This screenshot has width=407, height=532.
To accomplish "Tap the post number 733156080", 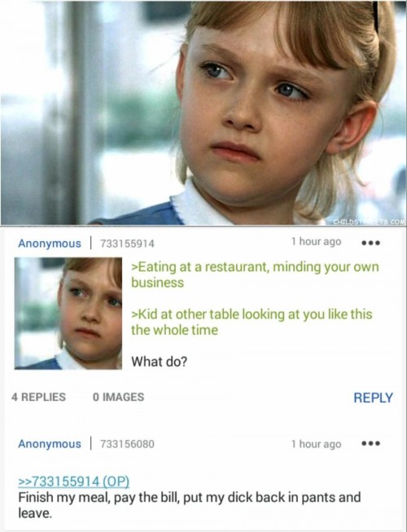I will [127, 444].
